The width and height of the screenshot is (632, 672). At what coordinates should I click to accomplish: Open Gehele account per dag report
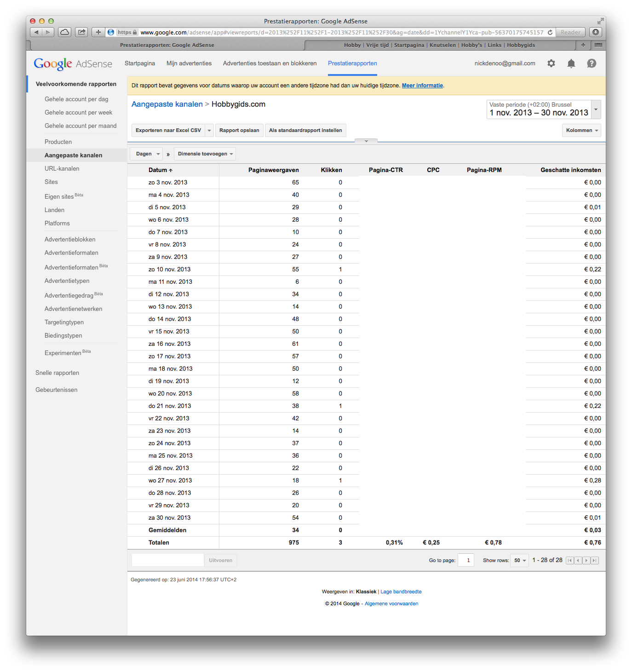pyautogui.click(x=76, y=99)
